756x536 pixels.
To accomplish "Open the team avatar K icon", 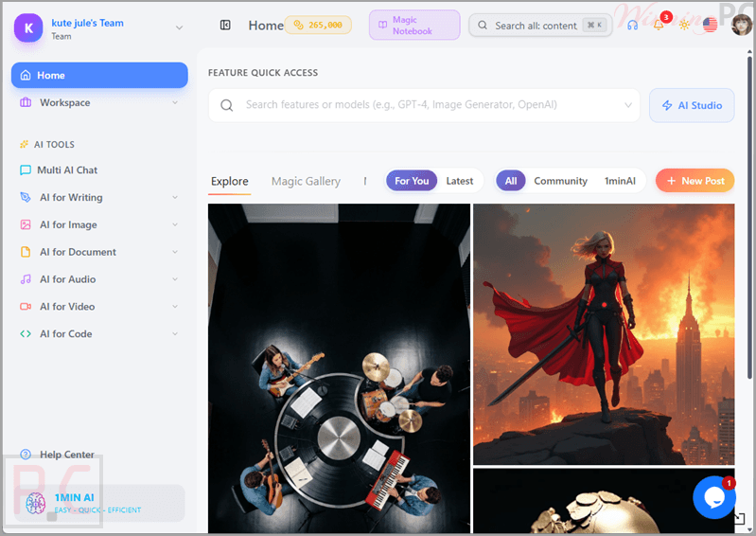I will pos(28,28).
